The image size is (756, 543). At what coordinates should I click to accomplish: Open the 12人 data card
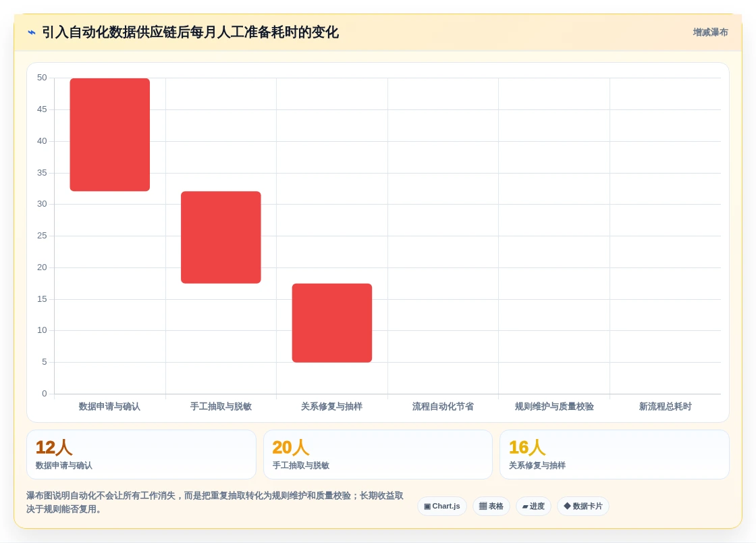[x=141, y=455]
